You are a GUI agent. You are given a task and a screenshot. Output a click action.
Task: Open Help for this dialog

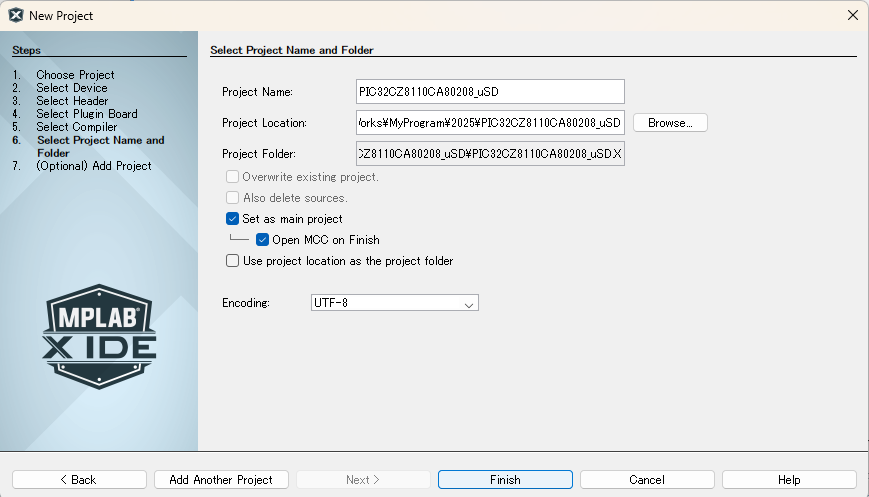pyautogui.click(x=789, y=480)
